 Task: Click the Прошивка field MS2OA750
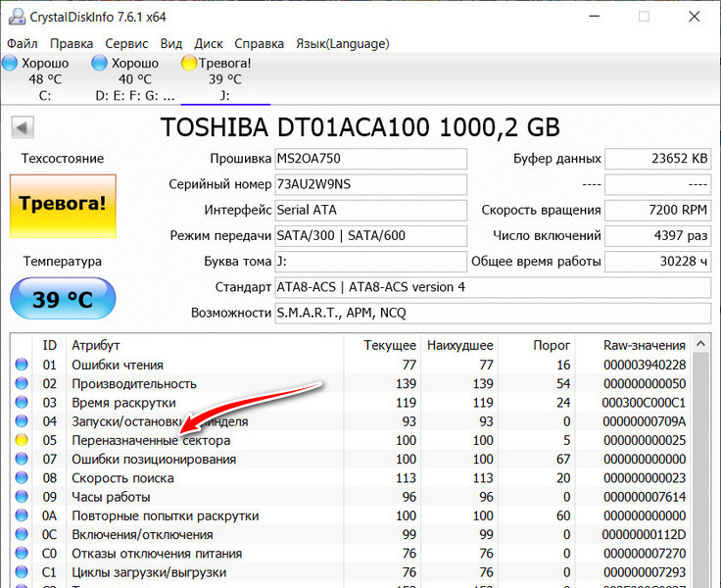[x=370, y=159]
